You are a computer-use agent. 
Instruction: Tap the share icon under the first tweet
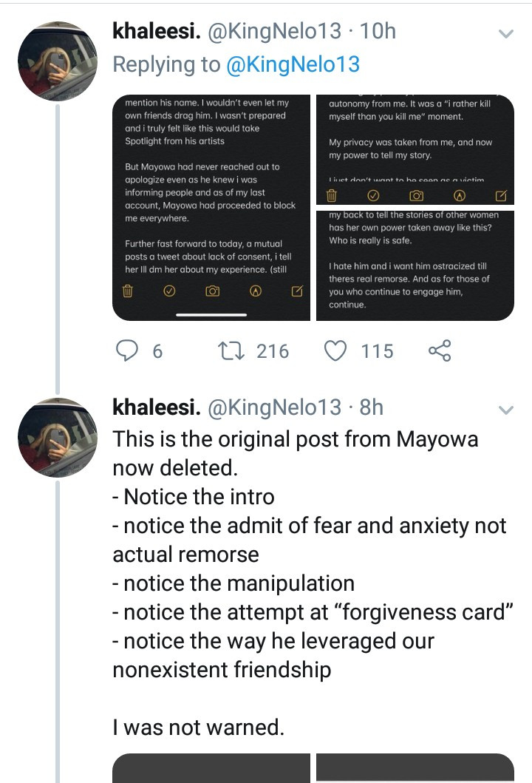(440, 350)
